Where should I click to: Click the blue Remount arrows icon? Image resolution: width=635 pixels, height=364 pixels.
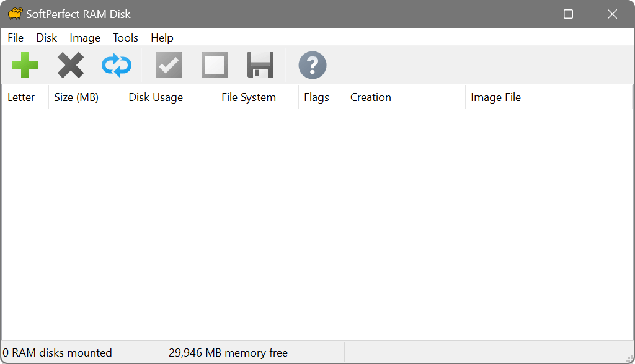tap(117, 64)
